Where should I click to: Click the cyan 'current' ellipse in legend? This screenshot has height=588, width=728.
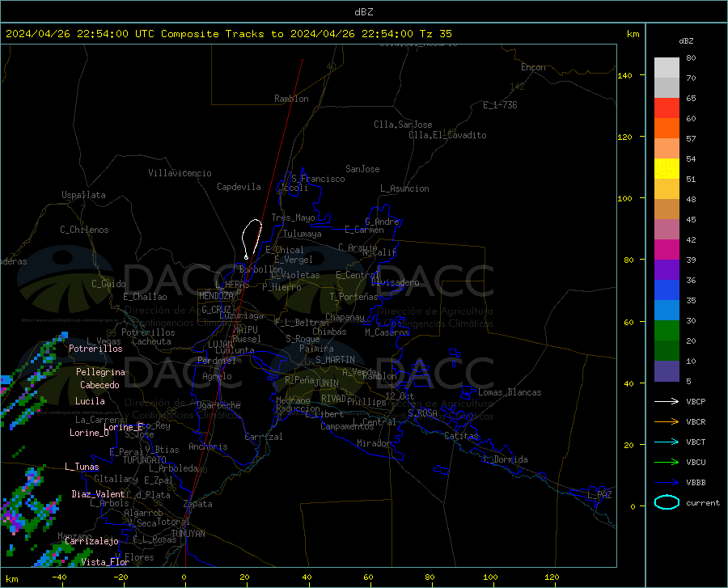pyautogui.click(x=667, y=502)
